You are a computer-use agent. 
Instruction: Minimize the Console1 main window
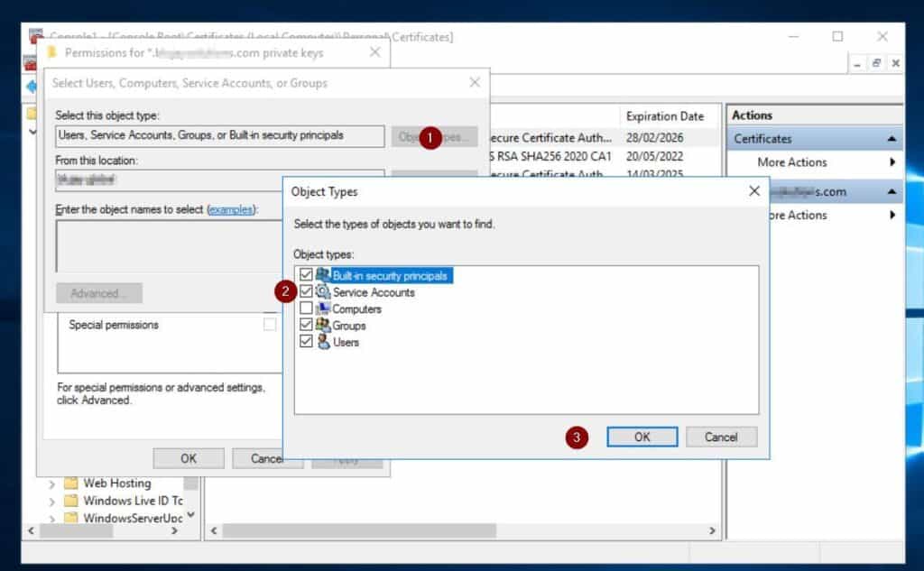pyautogui.click(x=793, y=37)
